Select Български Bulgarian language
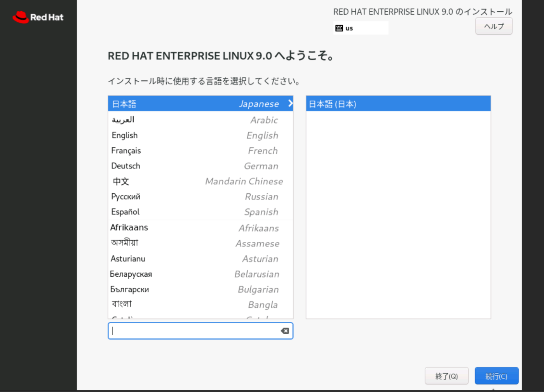 (201, 289)
